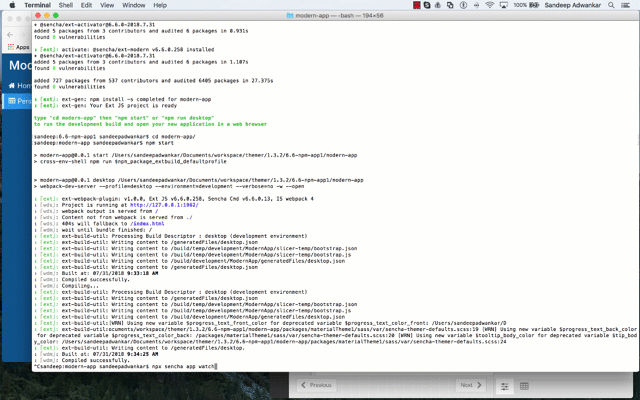Click the double-arrow network icon in menu bar
640x400 pixels.
[x=476, y=5]
